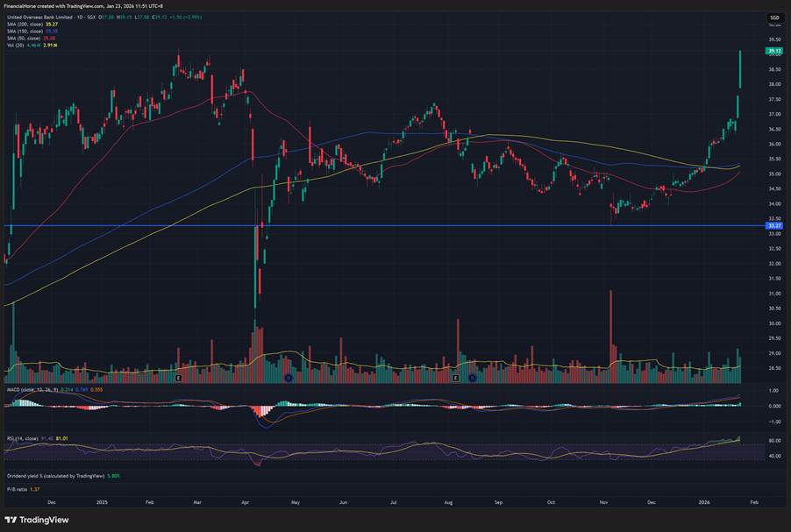Click the 2026 label on the time axis
The height and width of the screenshot is (532, 791).
click(705, 503)
